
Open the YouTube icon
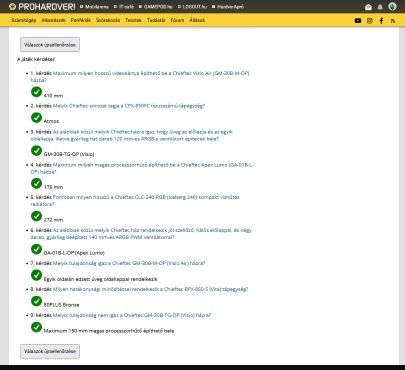(358, 21)
